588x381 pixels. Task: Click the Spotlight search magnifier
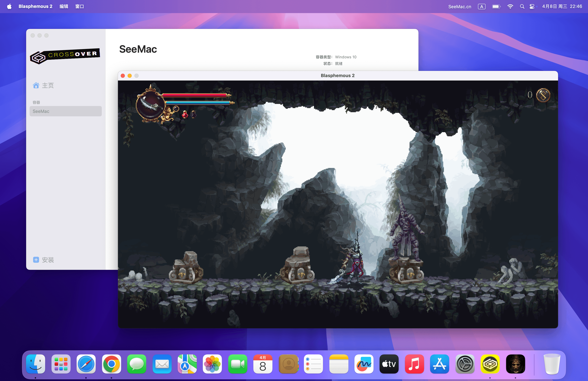522,6
